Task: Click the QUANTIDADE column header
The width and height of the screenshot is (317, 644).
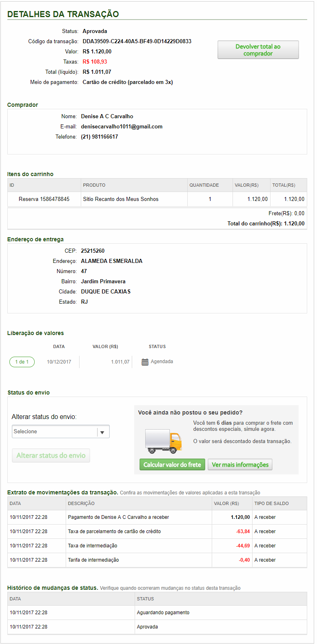Action: coord(204,185)
